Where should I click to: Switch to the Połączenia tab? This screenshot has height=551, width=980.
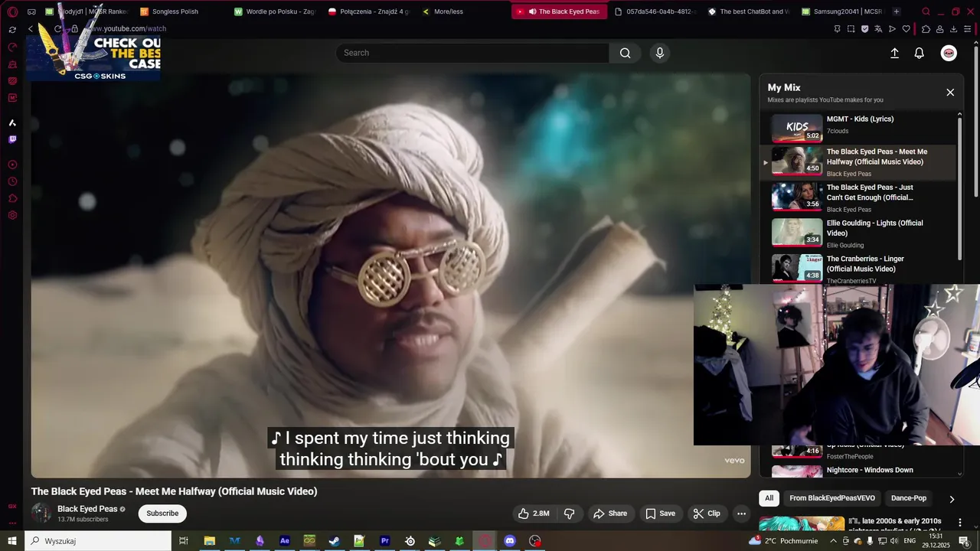[369, 11]
